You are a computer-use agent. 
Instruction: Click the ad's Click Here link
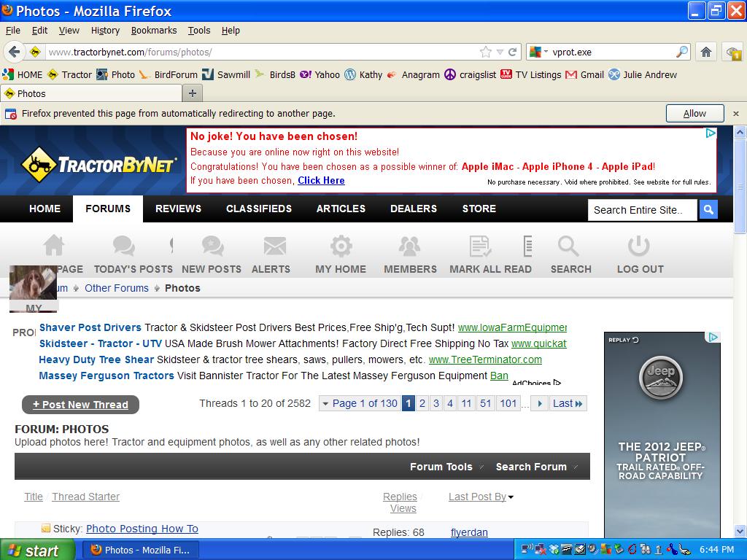321,181
